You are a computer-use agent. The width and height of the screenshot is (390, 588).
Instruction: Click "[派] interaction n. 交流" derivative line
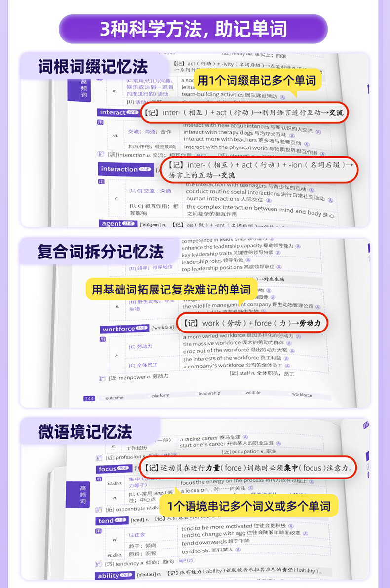(x=150, y=155)
